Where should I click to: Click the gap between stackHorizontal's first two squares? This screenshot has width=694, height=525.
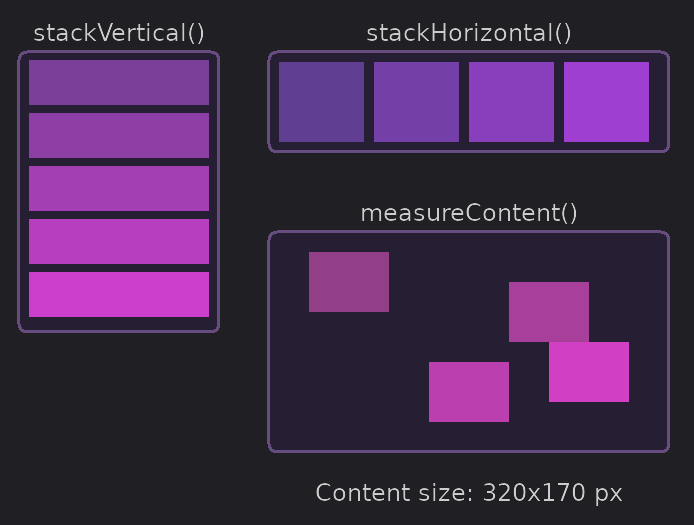click(x=369, y=102)
